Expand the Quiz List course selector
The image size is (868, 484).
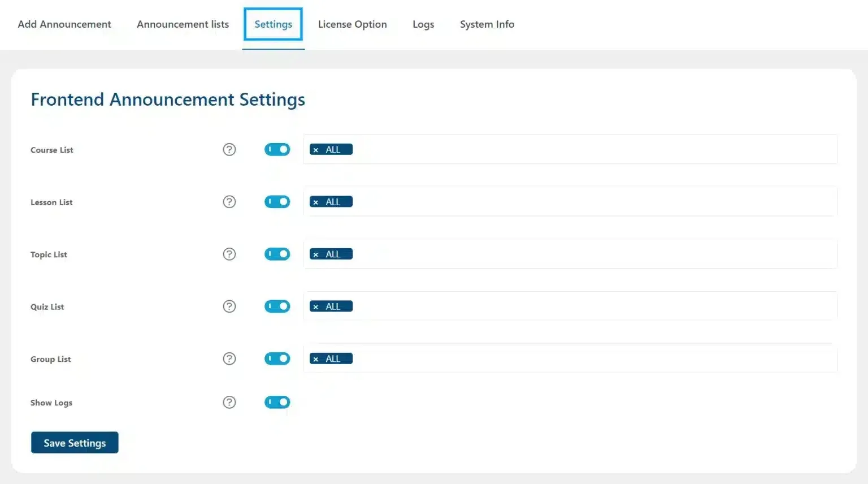565,306
